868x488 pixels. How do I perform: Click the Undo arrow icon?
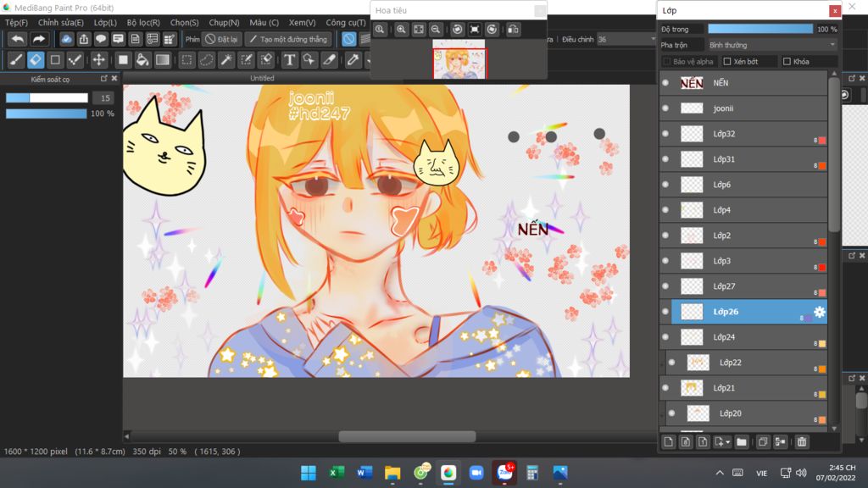tap(18, 39)
